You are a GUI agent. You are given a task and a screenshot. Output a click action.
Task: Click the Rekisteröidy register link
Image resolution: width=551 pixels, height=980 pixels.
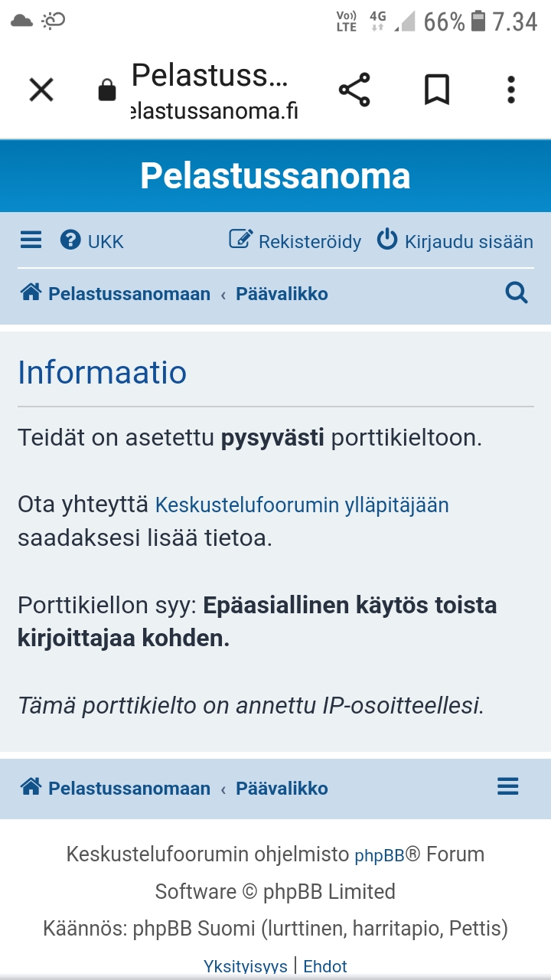click(x=295, y=242)
